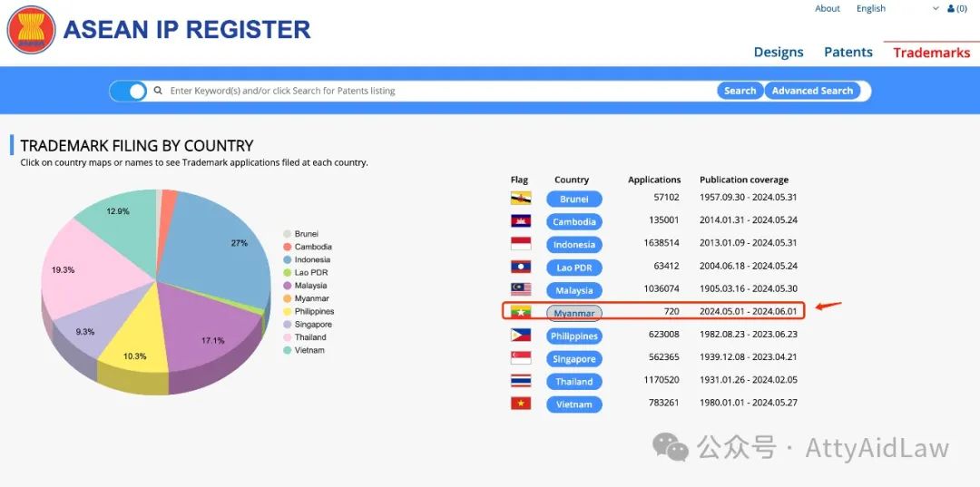Open Advanced Search

(812, 91)
